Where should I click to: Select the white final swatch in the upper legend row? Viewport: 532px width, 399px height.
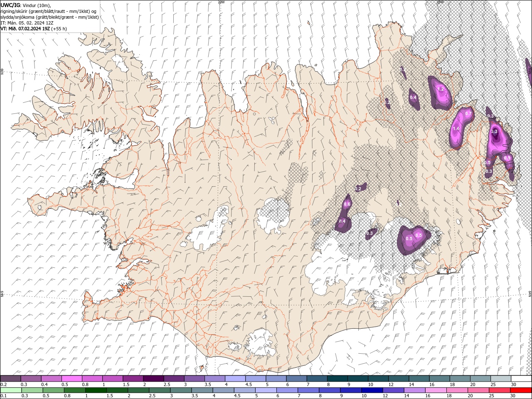(521, 379)
